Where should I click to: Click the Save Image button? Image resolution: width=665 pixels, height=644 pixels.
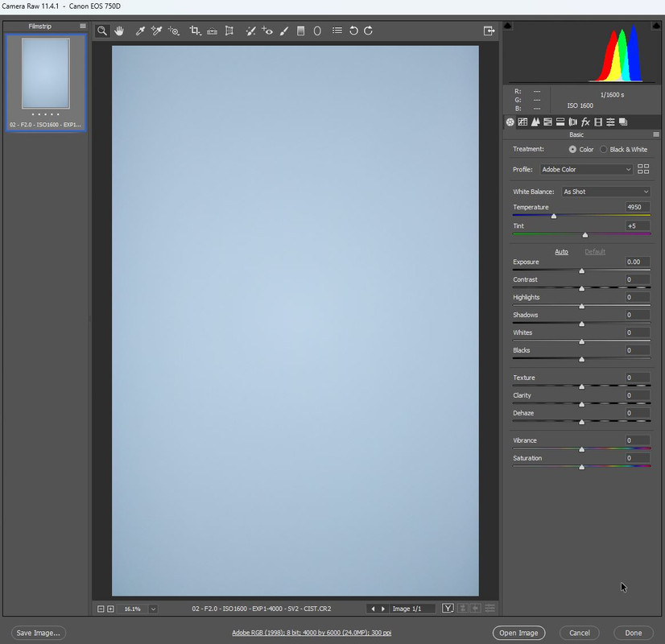pyautogui.click(x=38, y=633)
